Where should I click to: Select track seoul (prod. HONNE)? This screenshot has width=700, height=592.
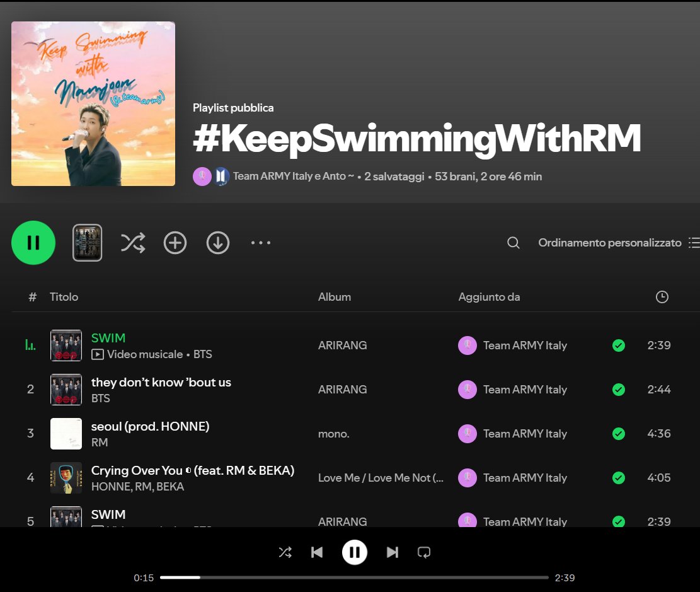coord(150,426)
